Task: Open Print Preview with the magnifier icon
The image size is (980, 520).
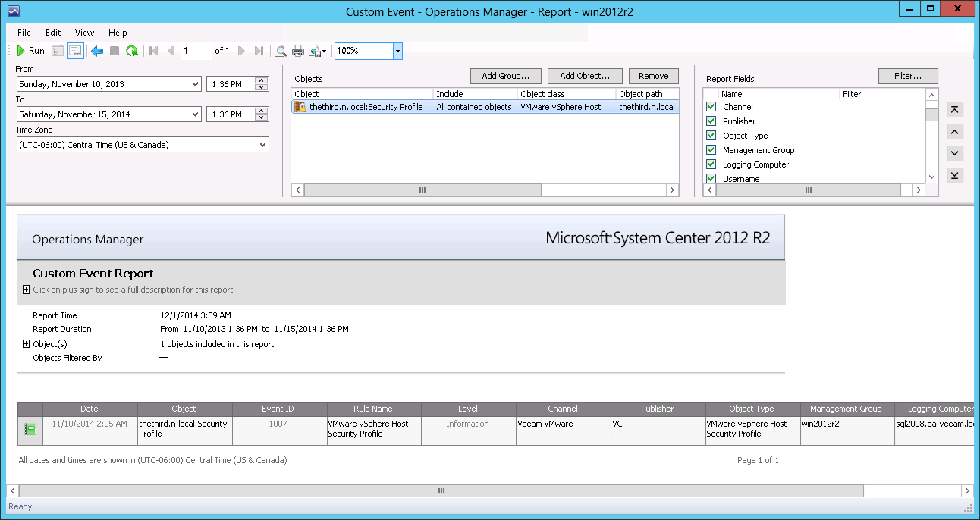Action: coord(281,51)
